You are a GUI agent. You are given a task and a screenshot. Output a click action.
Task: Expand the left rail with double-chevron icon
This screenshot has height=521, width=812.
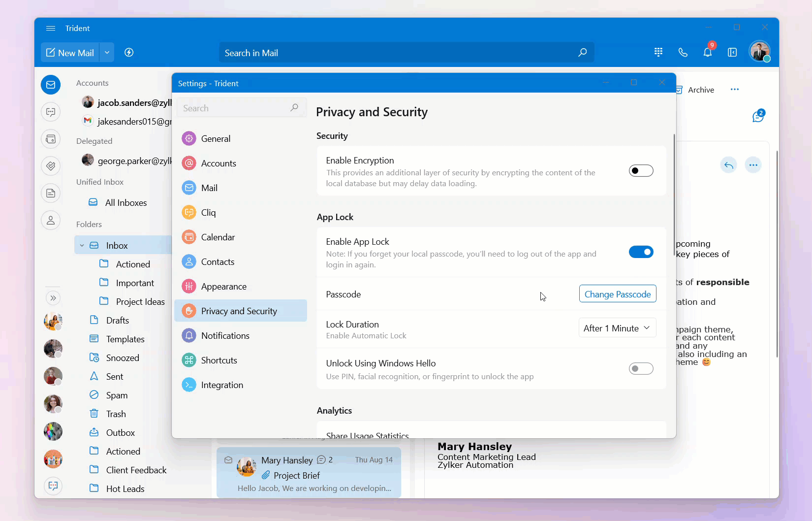pyautogui.click(x=53, y=298)
